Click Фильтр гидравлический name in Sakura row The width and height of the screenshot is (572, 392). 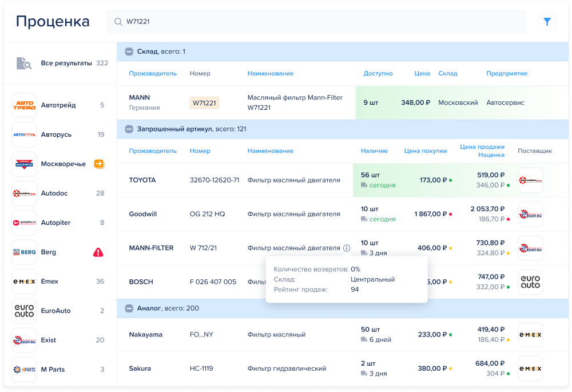coord(287,369)
